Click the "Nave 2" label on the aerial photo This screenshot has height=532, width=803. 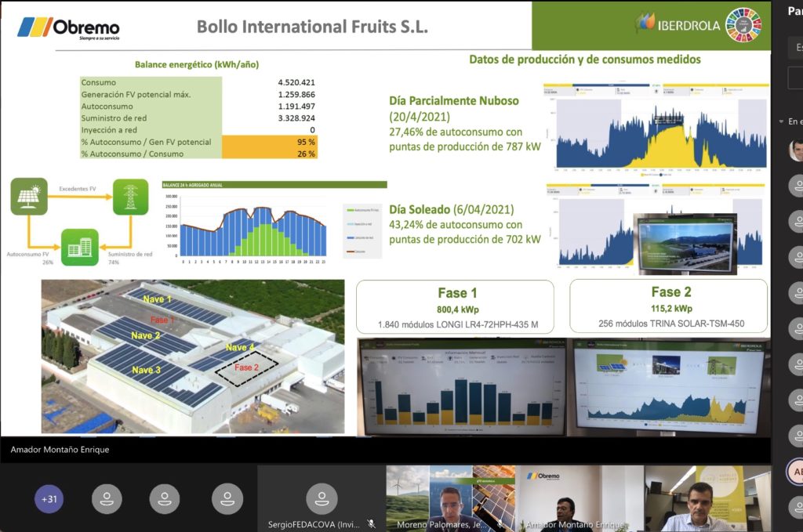pos(145,335)
